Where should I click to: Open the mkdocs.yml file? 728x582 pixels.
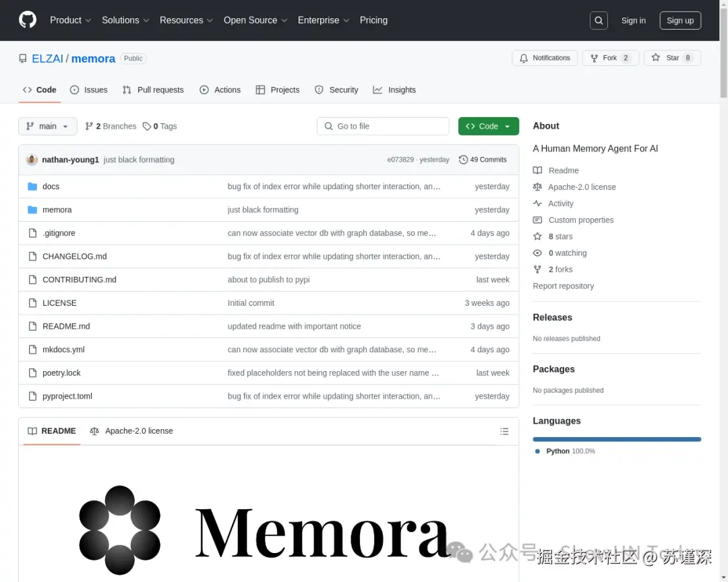click(63, 350)
